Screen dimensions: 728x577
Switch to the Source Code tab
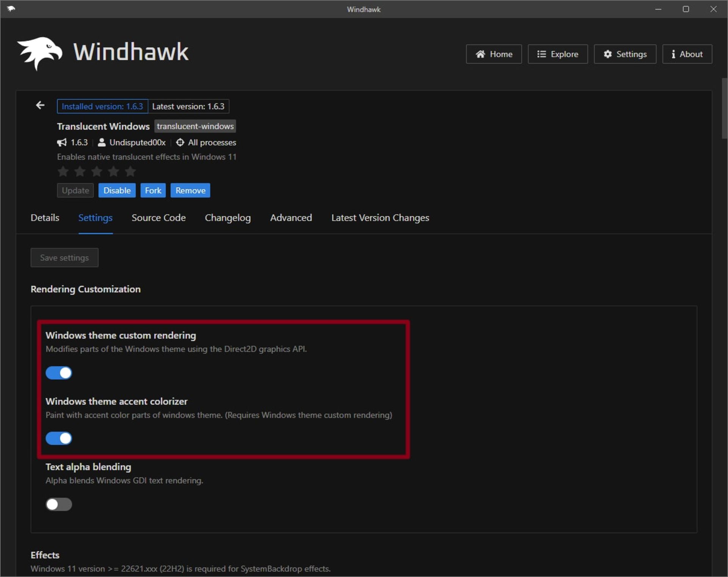pyautogui.click(x=158, y=218)
